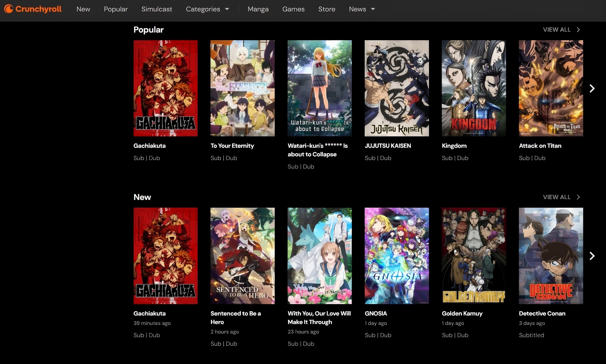The width and height of the screenshot is (606, 364).
Task: Open the Gachiakuta poster in the New row
Action: coord(166,256)
